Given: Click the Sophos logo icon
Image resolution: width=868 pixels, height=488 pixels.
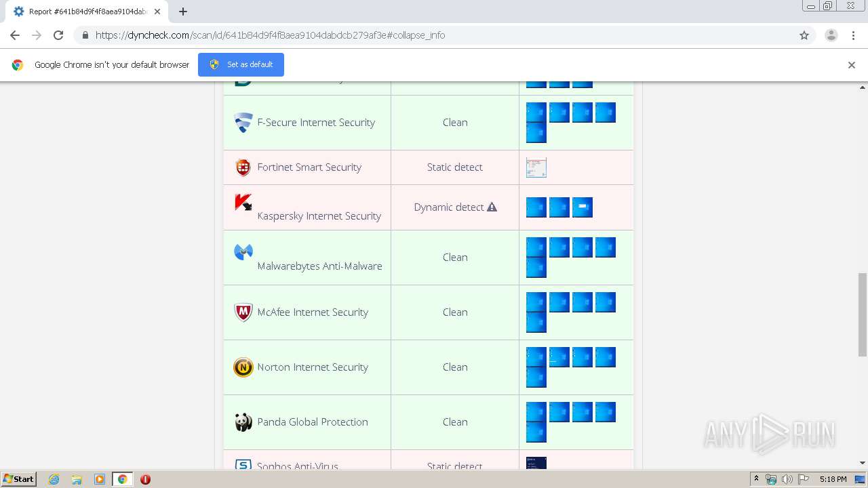Looking at the screenshot, I should [x=243, y=465].
